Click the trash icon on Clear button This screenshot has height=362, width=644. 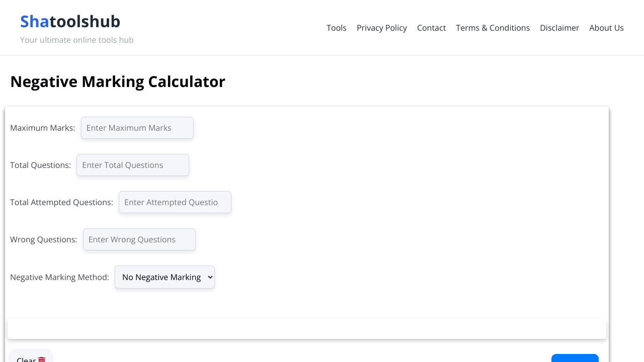pos(41,360)
